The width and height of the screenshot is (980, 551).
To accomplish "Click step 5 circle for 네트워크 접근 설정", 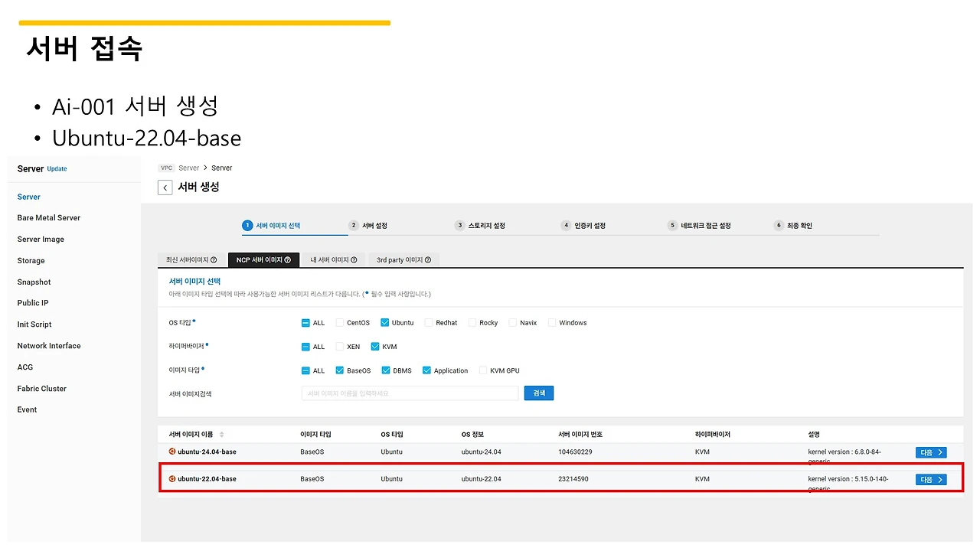I will [673, 226].
